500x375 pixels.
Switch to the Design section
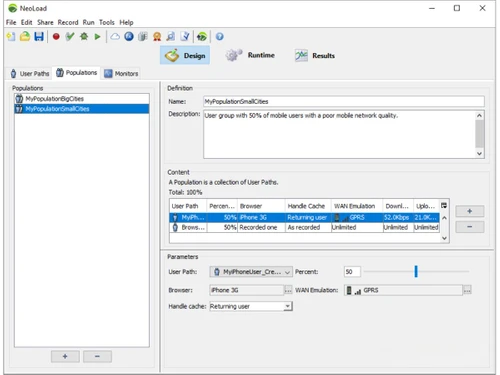click(185, 55)
